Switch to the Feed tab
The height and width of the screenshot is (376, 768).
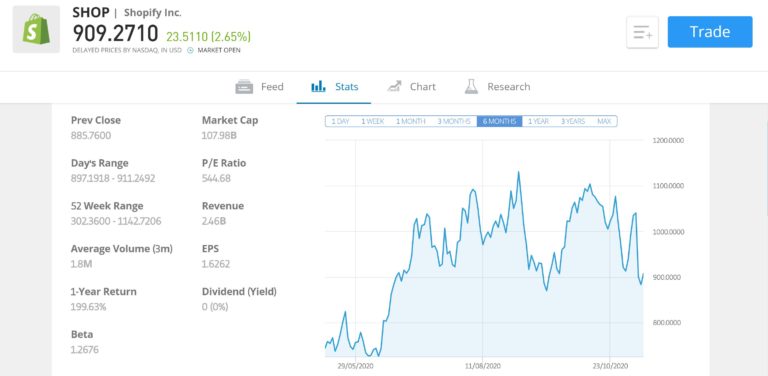(260, 87)
